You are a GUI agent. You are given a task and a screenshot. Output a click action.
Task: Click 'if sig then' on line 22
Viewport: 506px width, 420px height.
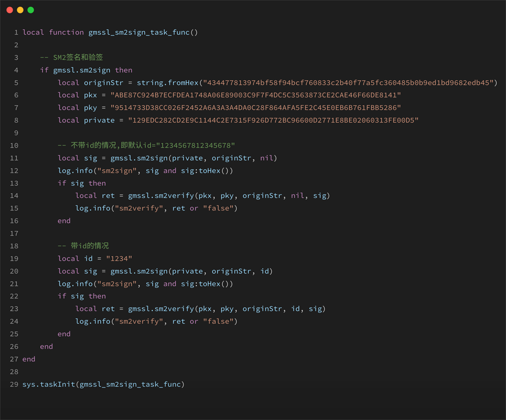pos(82,296)
